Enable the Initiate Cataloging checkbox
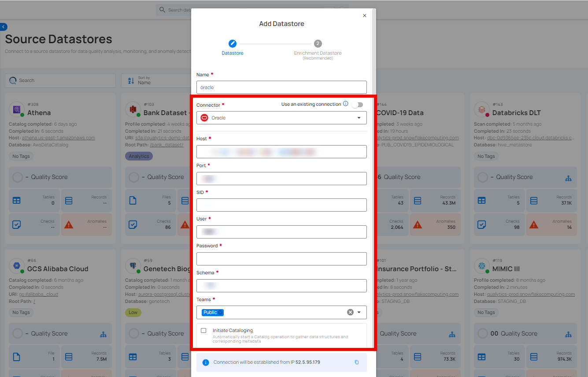This screenshot has width=588, height=377. click(203, 330)
